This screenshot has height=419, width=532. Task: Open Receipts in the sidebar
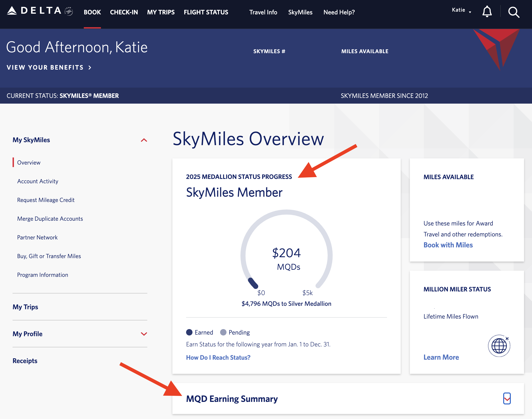[x=25, y=361]
